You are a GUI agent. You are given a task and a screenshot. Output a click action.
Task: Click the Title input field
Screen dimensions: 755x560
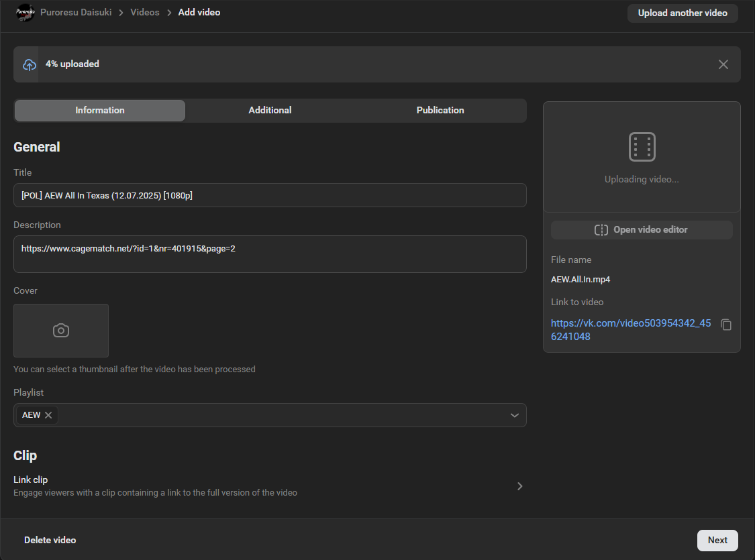click(270, 195)
